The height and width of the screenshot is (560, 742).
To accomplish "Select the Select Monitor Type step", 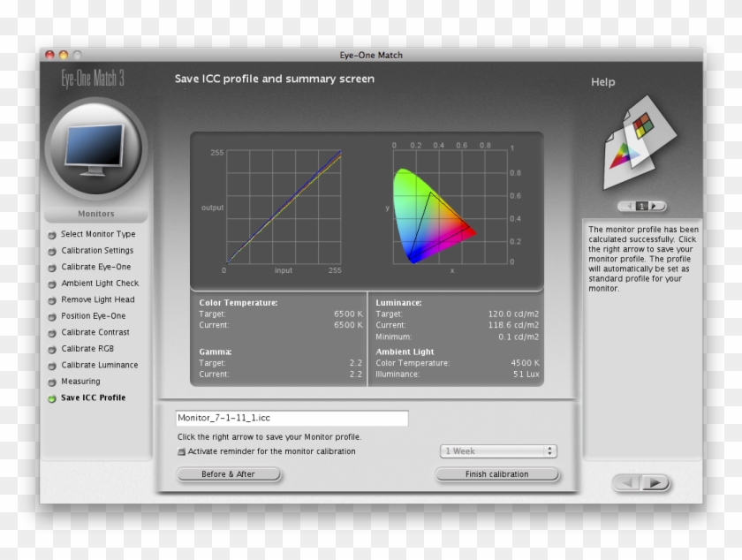I will point(88,233).
